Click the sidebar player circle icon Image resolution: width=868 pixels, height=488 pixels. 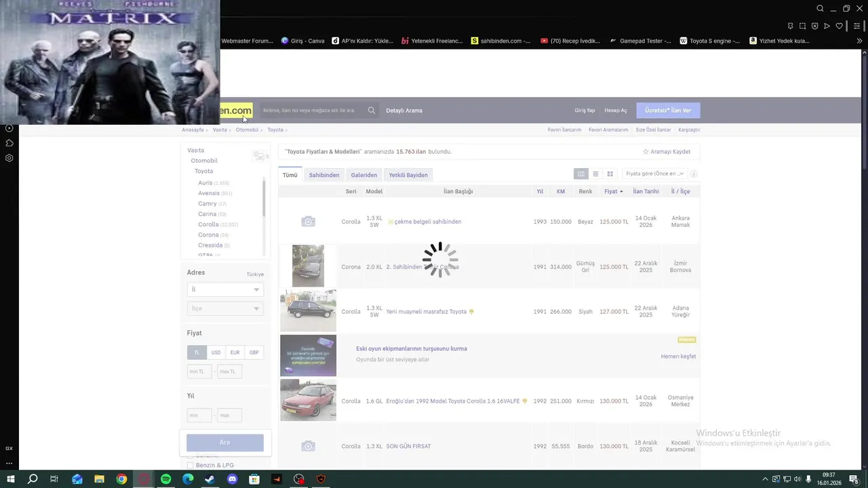pos(9,128)
